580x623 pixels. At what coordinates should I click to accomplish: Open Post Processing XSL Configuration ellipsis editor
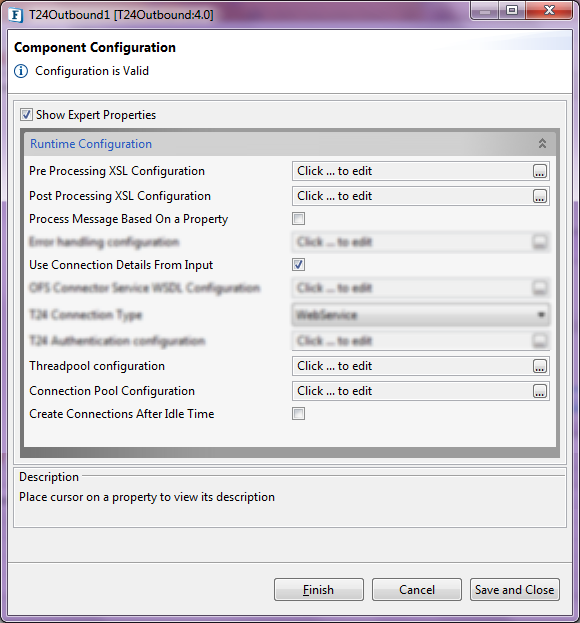tap(539, 196)
